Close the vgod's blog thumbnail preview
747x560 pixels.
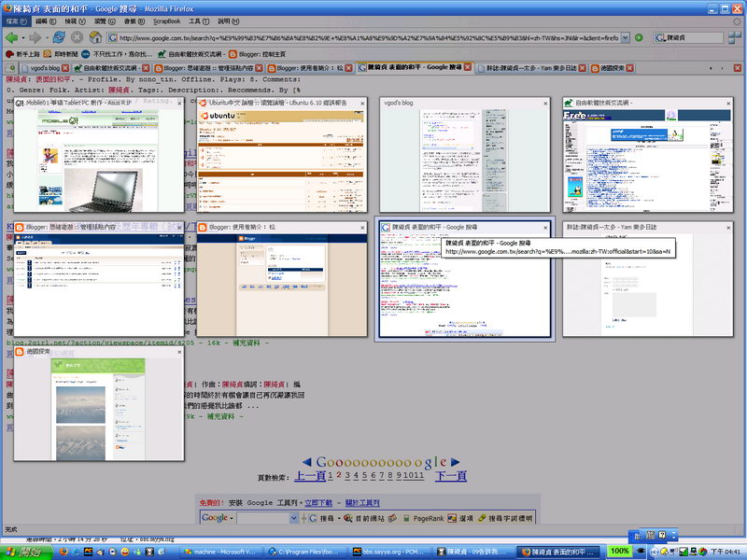545,104
